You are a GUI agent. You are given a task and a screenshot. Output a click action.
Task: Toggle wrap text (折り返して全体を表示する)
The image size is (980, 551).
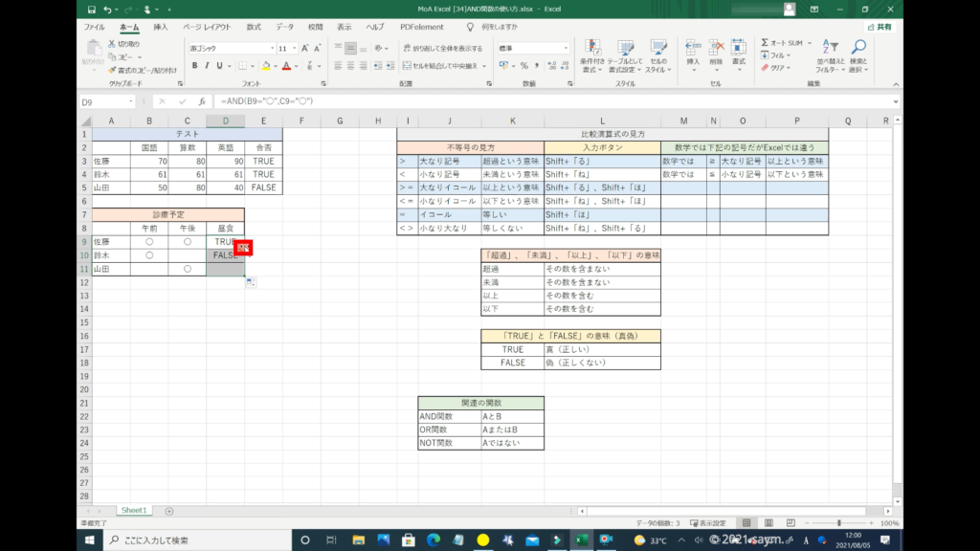pyautogui.click(x=442, y=48)
